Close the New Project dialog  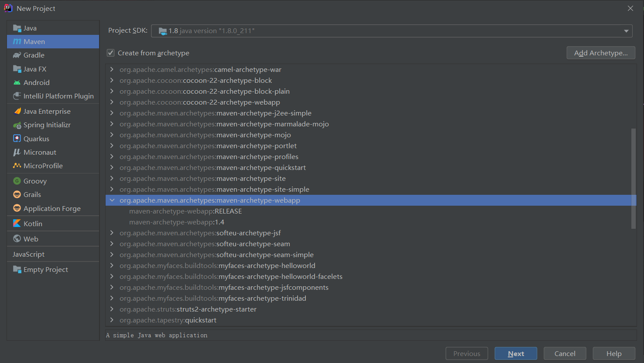tap(630, 8)
